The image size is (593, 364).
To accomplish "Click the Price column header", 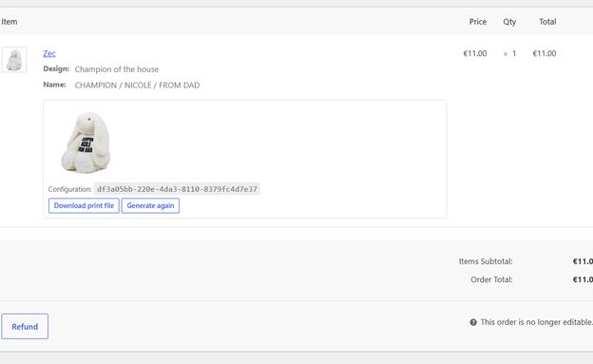I will 478,22.
